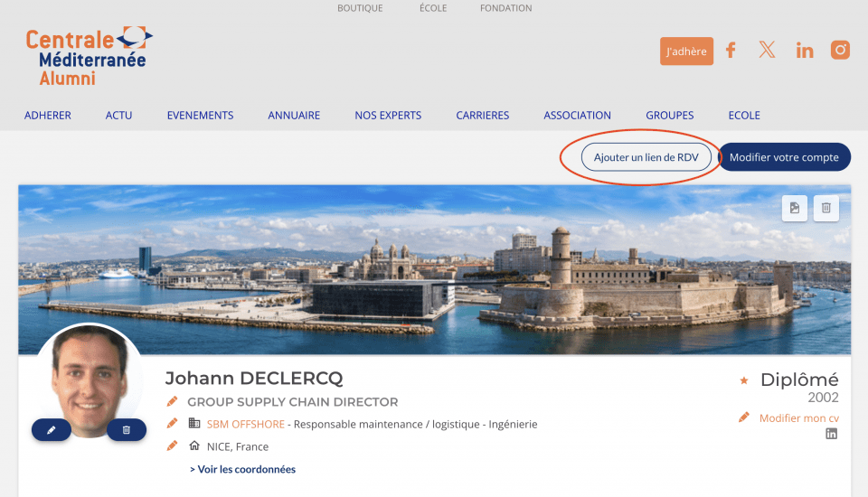Open the ACTU menu
This screenshot has height=497, width=868.
[x=119, y=116]
